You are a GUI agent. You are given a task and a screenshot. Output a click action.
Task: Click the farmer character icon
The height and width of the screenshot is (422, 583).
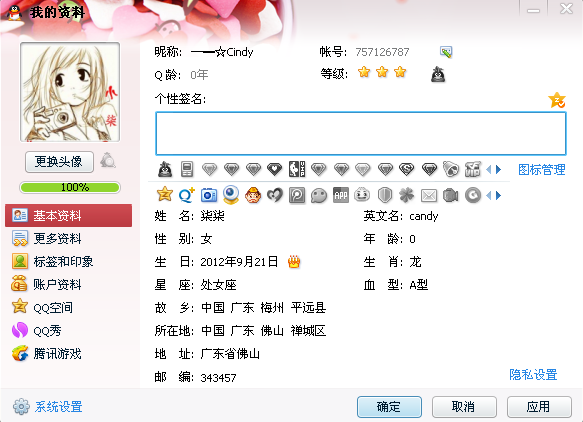pyautogui.click(x=253, y=195)
